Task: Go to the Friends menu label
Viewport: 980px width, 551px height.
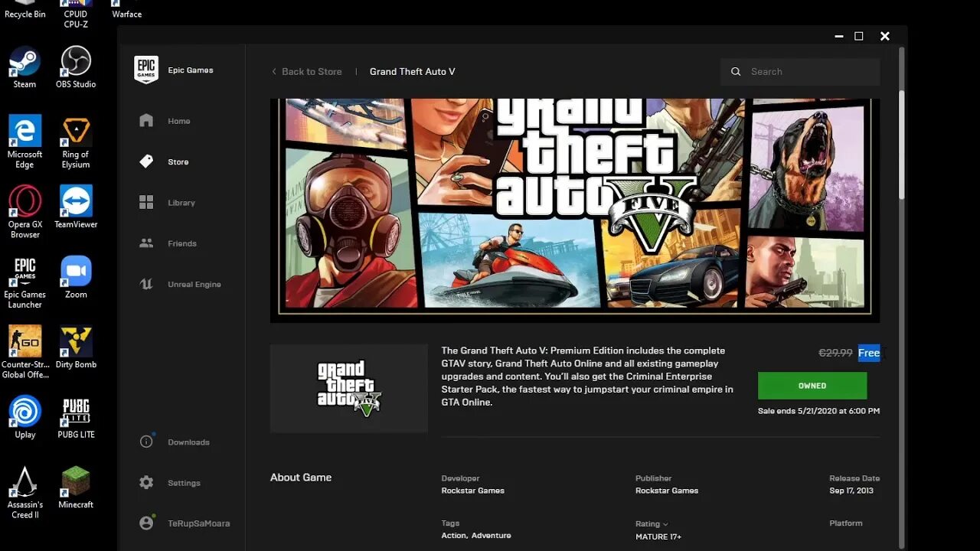Action: click(x=182, y=243)
